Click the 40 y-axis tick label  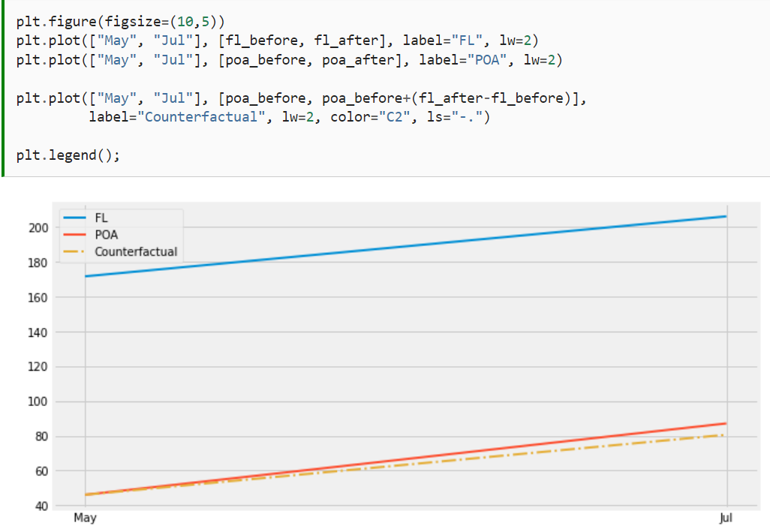(41, 506)
